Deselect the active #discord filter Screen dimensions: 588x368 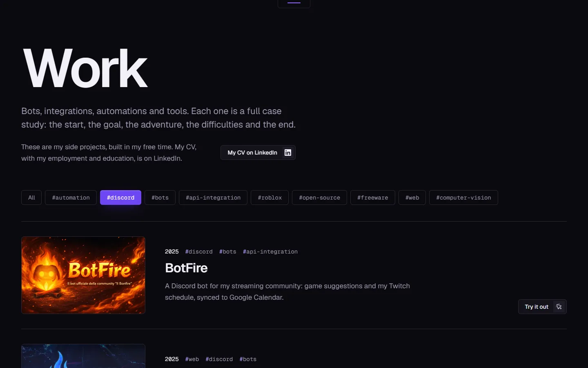[x=120, y=197]
